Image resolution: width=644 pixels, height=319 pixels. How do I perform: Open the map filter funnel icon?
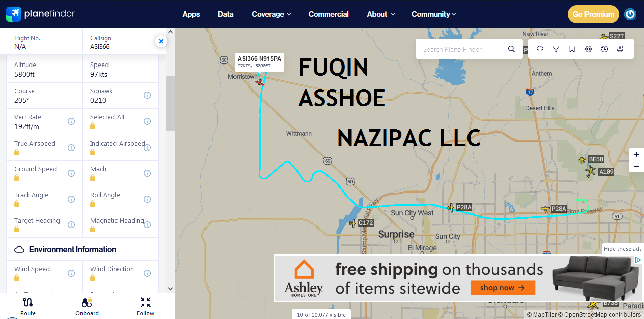tap(556, 49)
